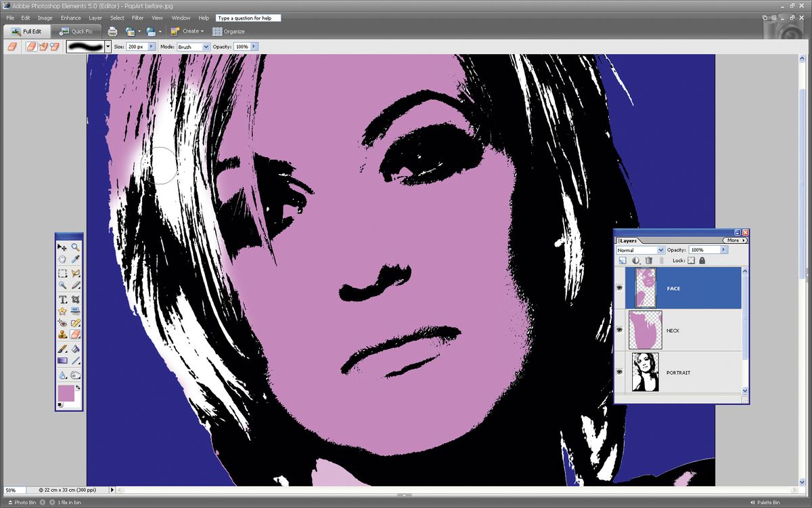Activate the Zoom tool
The height and width of the screenshot is (508, 812).
(x=76, y=247)
